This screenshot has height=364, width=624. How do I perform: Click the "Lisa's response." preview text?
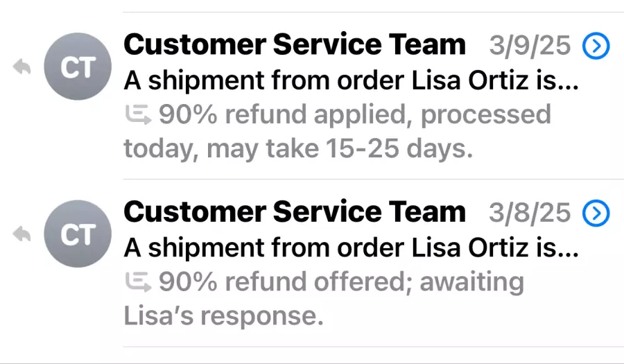click(x=223, y=315)
